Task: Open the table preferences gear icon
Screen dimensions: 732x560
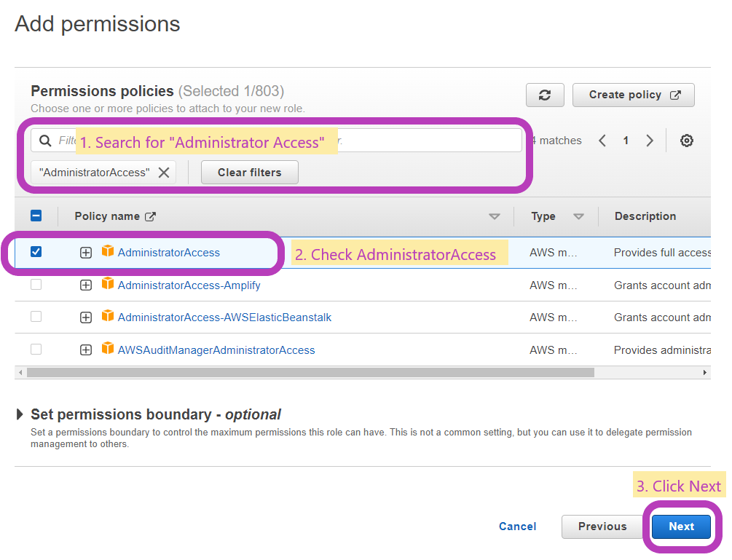Action: [x=686, y=141]
